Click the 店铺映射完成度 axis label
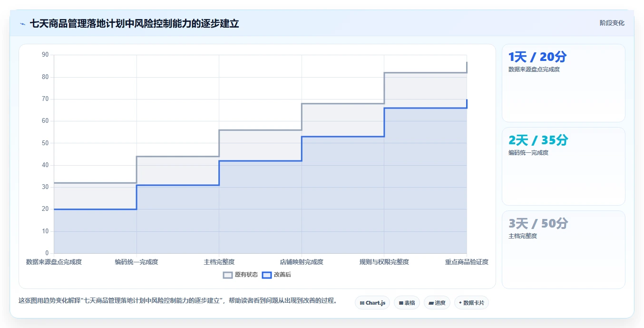Viewport: 644px width, 328px height. pos(302,262)
